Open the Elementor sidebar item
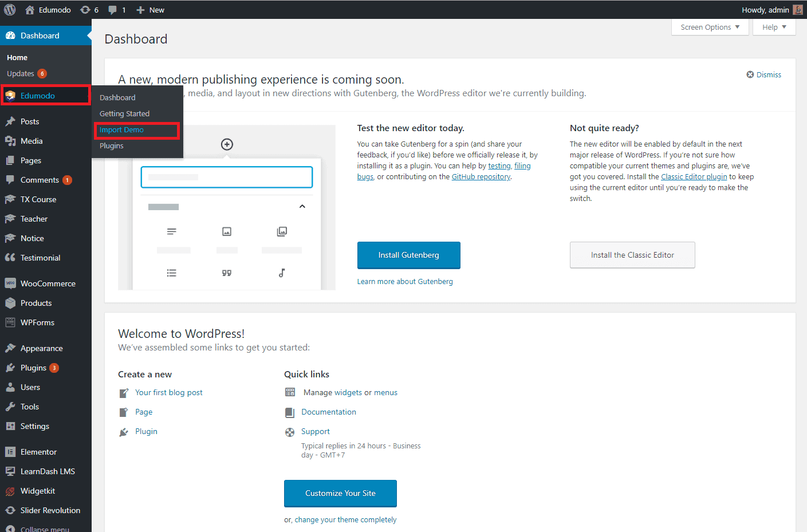The image size is (807, 532). pyautogui.click(x=39, y=452)
